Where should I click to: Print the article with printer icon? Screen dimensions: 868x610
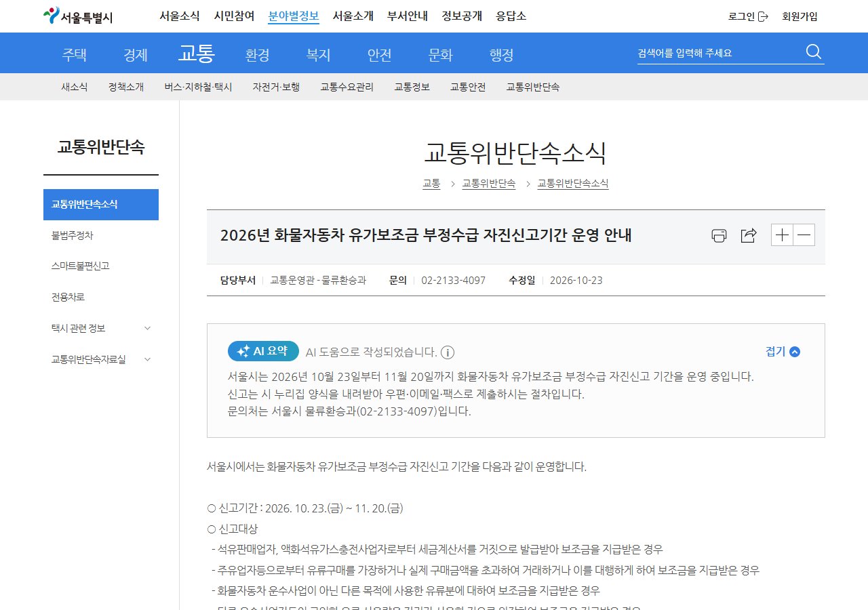pos(719,235)
